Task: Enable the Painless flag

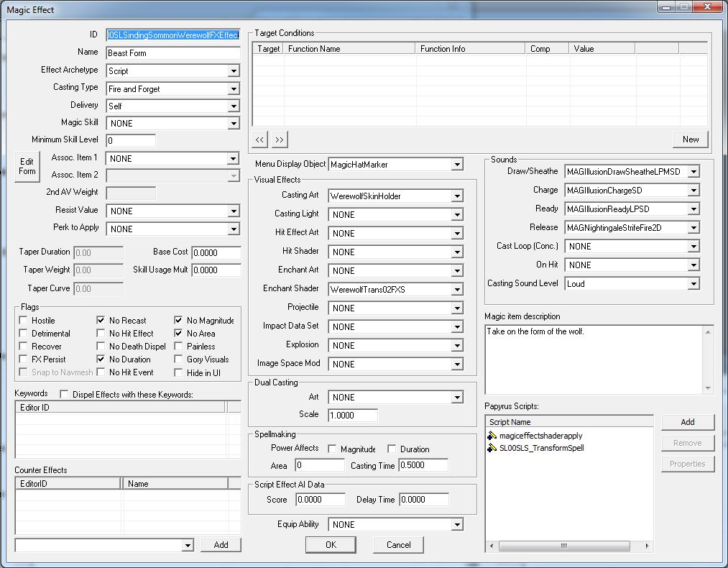Action: point(178,347)
